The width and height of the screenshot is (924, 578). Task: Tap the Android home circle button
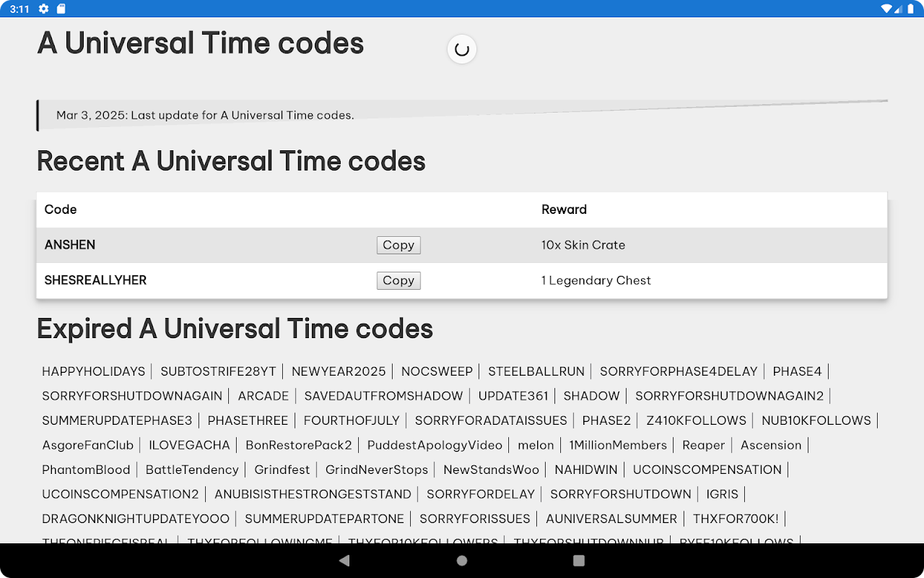pyautogui.click(x=462, y=561)
